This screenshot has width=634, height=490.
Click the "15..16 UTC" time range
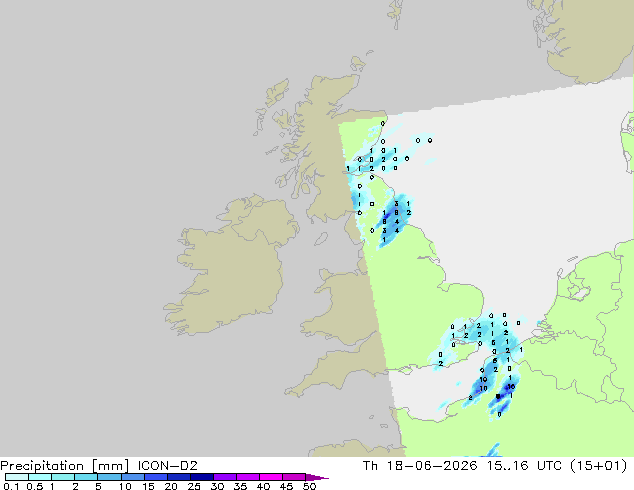pos(524,466)
